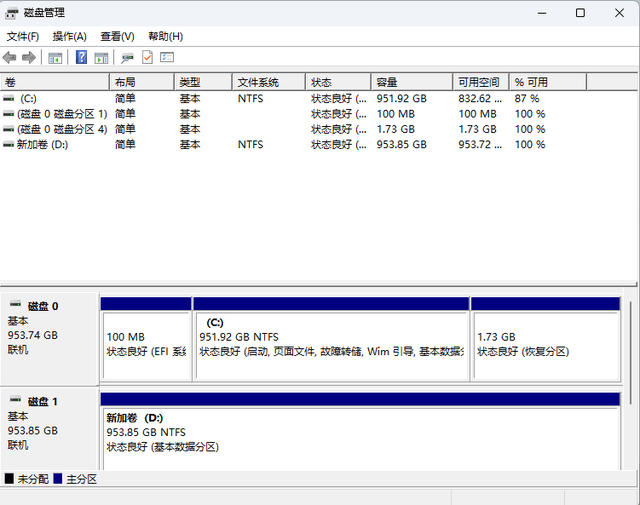Sort by the 卷 column header
The width and height of the screenshot is (640, 505).
point(55,82)
